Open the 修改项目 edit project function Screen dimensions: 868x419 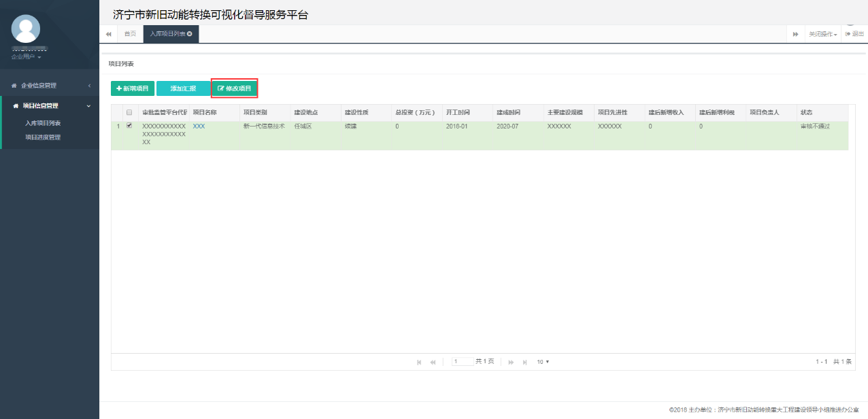[x=234, y=88]
